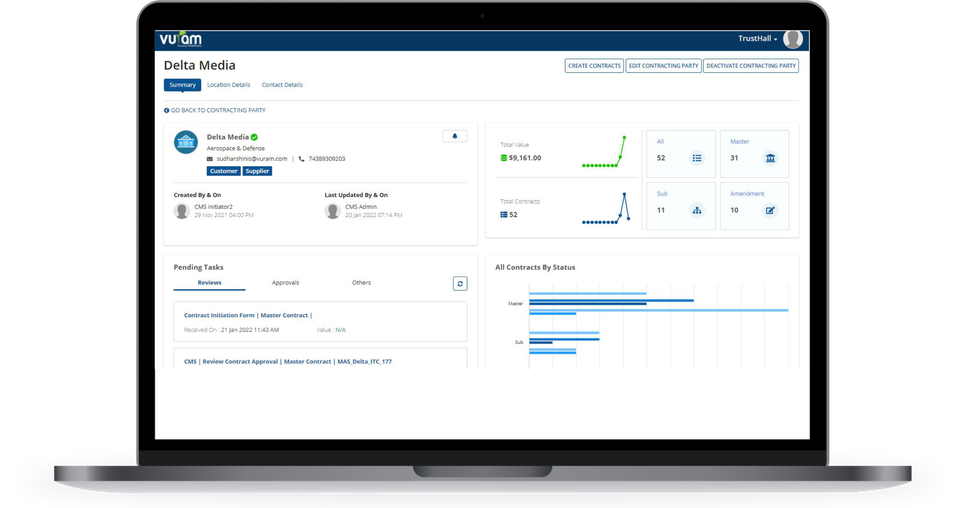Image resolution: width=960 pixels, height=508 pixels.
Task: Click the CMS Initiator2 avatar
Action: point(182,211)
